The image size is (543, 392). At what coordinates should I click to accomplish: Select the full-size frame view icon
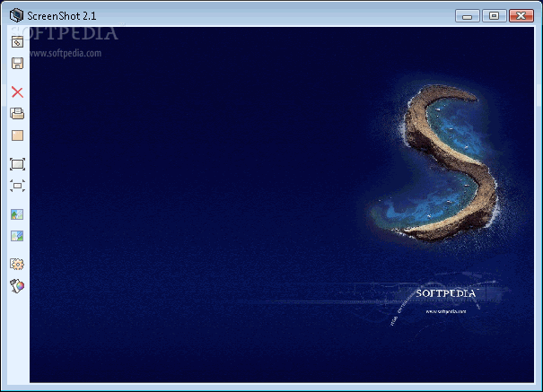pos(17,164)
